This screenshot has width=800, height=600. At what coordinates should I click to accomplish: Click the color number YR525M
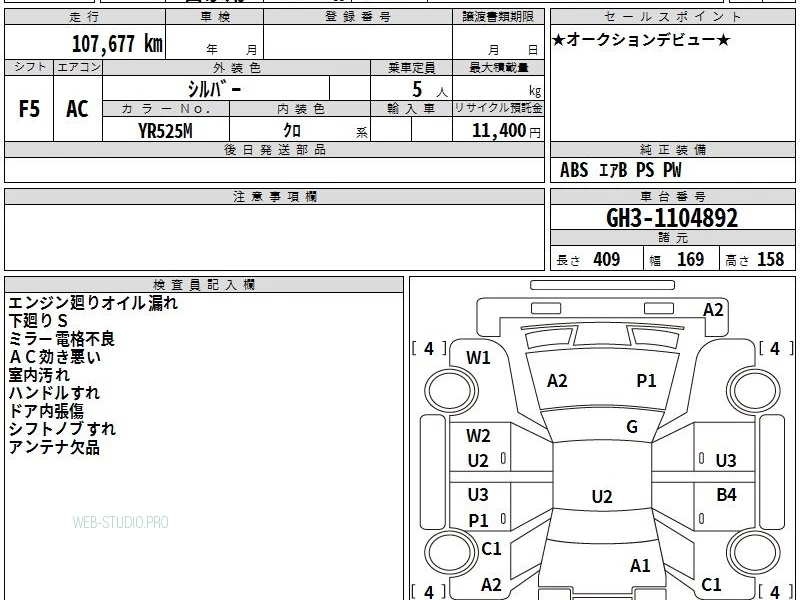pos(165,131)
